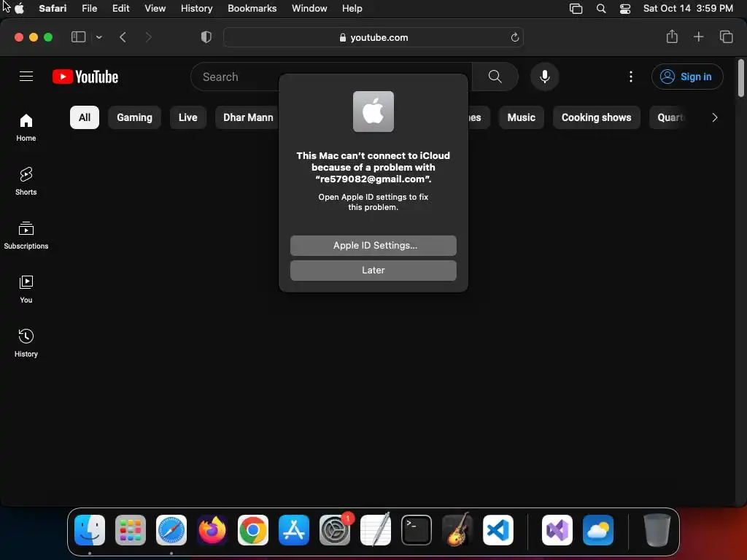The image size is (747, 560).
Task: Reload the page with the refresh icon
Action: tap(514, 38)
